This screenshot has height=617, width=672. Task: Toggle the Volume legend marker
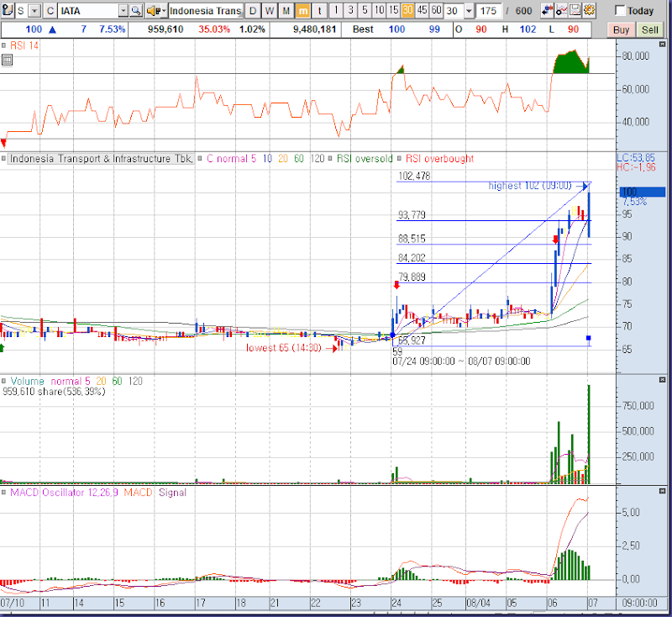[4, 381]
